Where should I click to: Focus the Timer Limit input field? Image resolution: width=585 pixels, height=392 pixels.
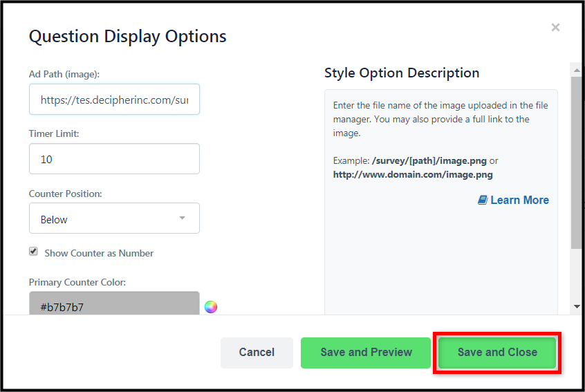(x=114, y=158)
